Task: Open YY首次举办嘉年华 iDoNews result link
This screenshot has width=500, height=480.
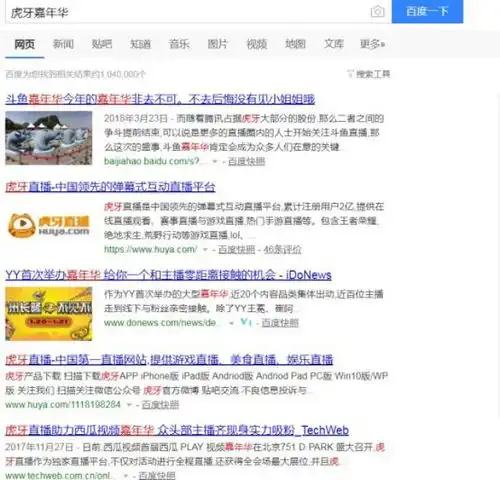Action: point(168,275)
